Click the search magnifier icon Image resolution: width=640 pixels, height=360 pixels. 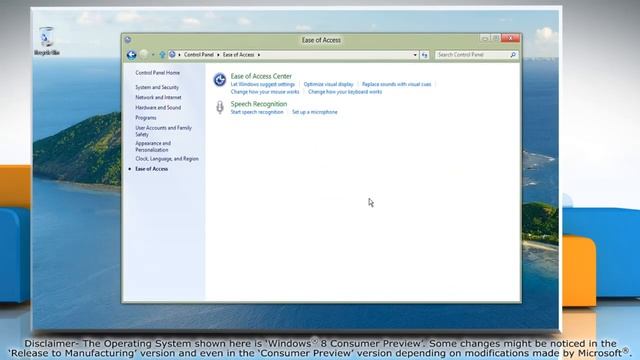[x=513, y=55]
